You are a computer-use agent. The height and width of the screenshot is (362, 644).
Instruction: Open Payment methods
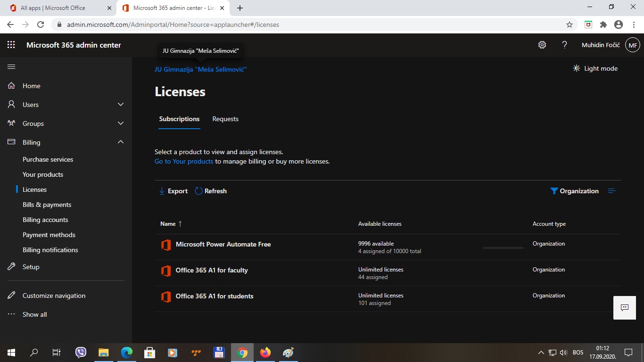(x=49, y=235)
